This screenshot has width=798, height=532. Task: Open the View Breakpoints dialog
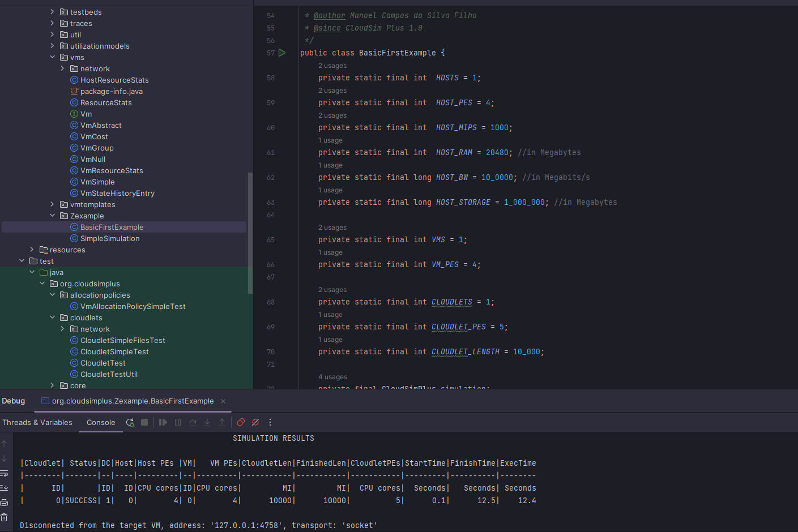pyautogui.click(x=240, y=422)
